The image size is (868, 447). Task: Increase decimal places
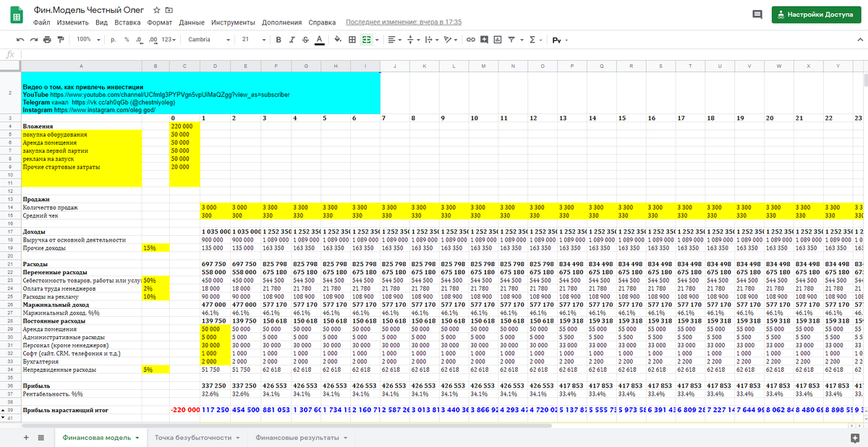click(153, 40)
